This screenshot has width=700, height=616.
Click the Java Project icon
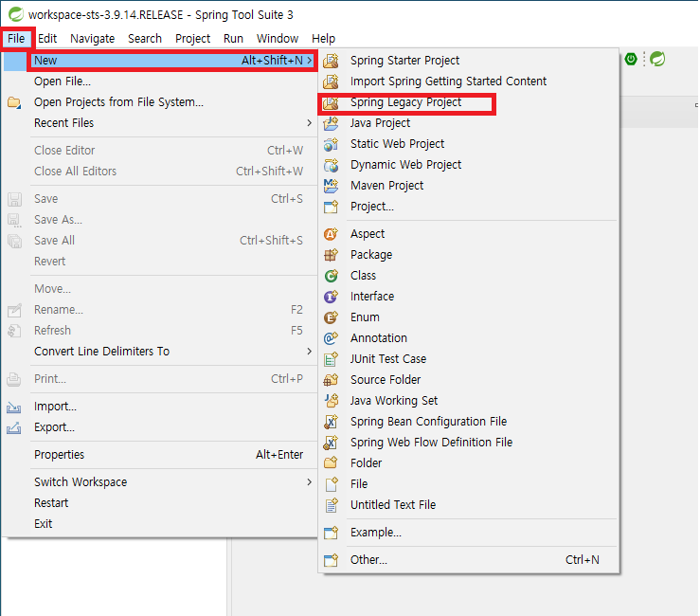[331, 123]
